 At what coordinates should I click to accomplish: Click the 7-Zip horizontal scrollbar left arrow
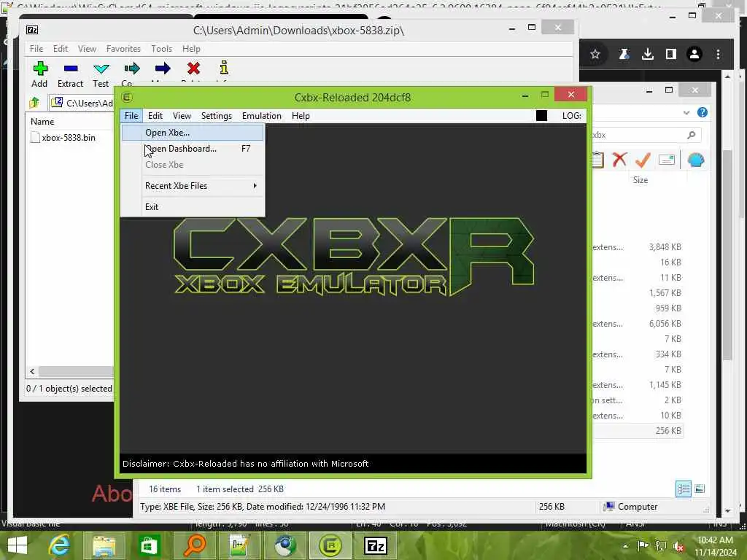[x=32, y=371]
